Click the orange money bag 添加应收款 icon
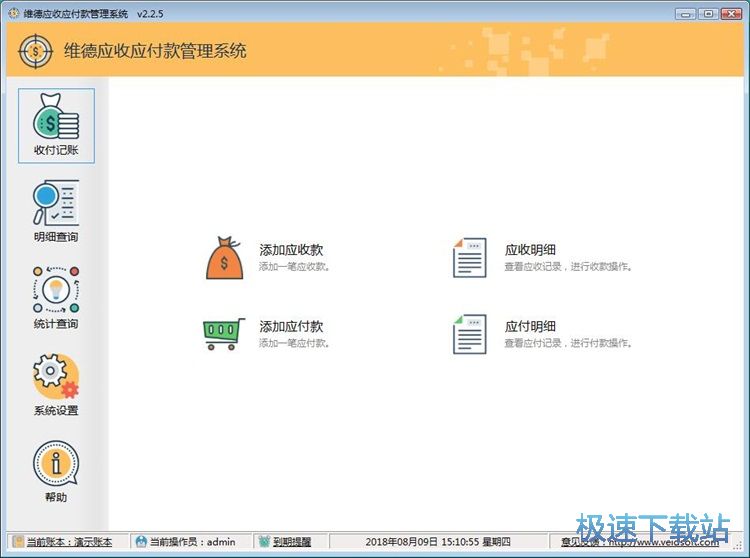 [224, 258]
